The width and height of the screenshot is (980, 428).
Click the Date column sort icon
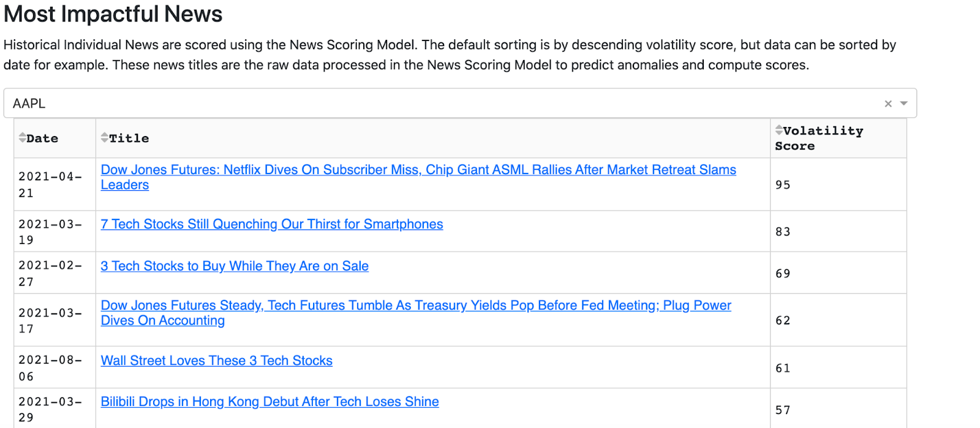[22, 138]
